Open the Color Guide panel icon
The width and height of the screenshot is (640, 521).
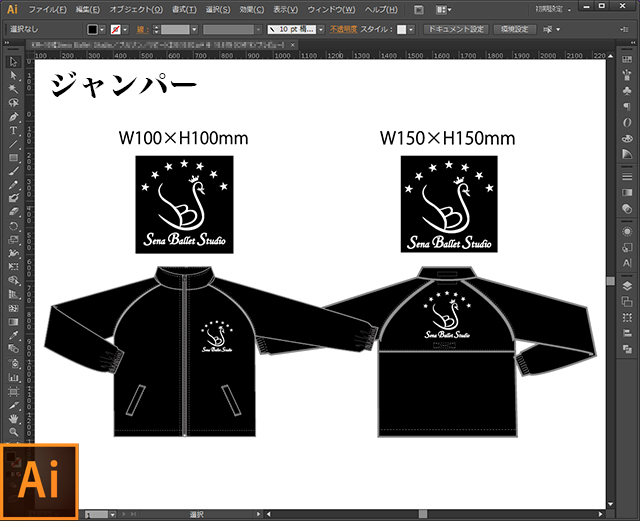pyautogui.click(x=627, y=154)
